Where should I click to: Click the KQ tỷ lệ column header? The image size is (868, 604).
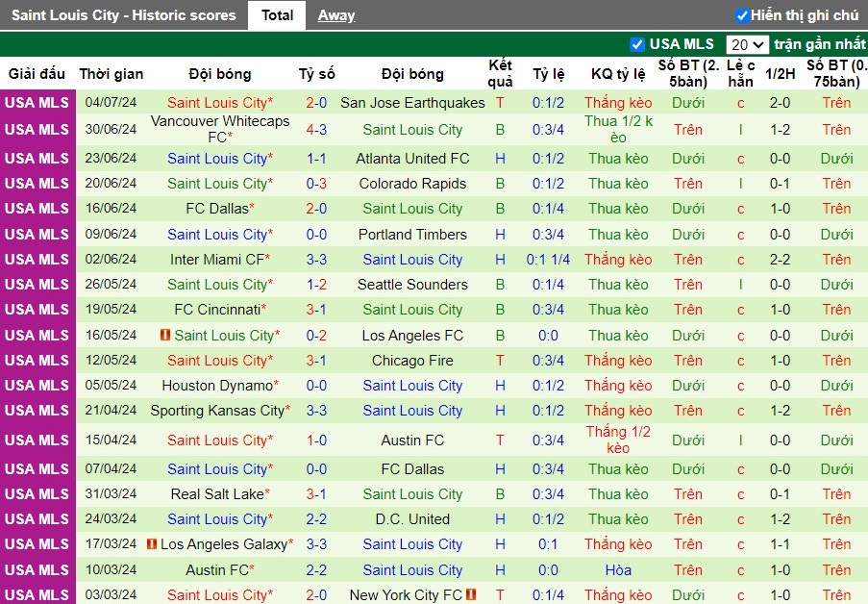click(618, 74)
